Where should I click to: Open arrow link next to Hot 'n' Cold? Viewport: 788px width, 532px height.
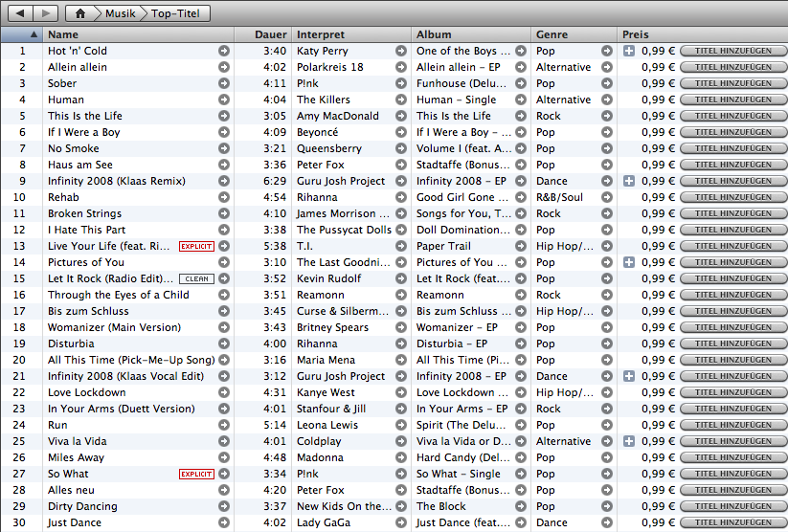tap(224, 51)
